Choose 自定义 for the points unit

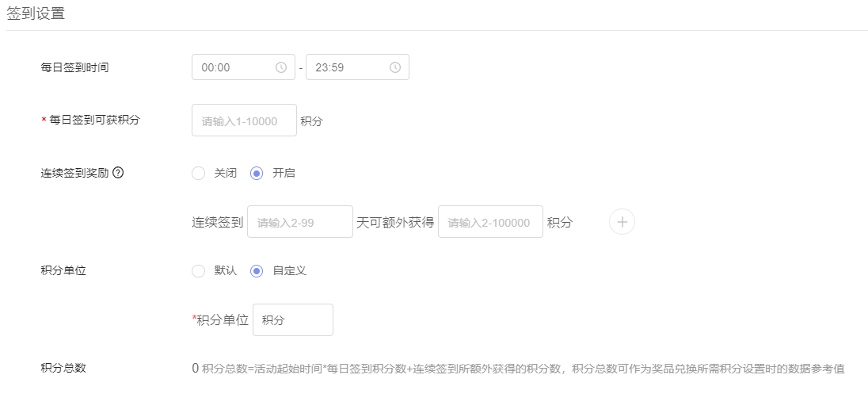point(257,271)
